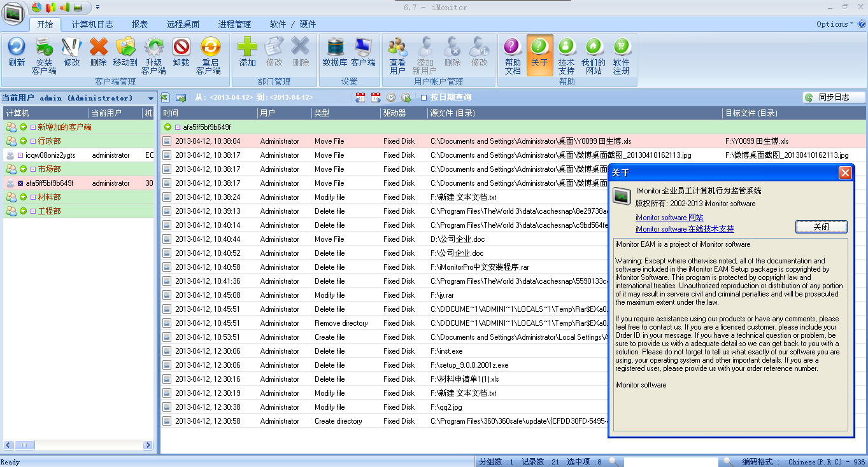Toggle checkbox beside 行政部 group
This screenshot has width=868, height=467.
(33, 141)
